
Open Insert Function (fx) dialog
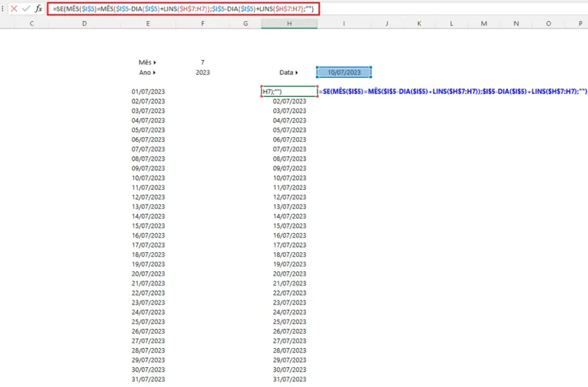[x=38, y=9]
